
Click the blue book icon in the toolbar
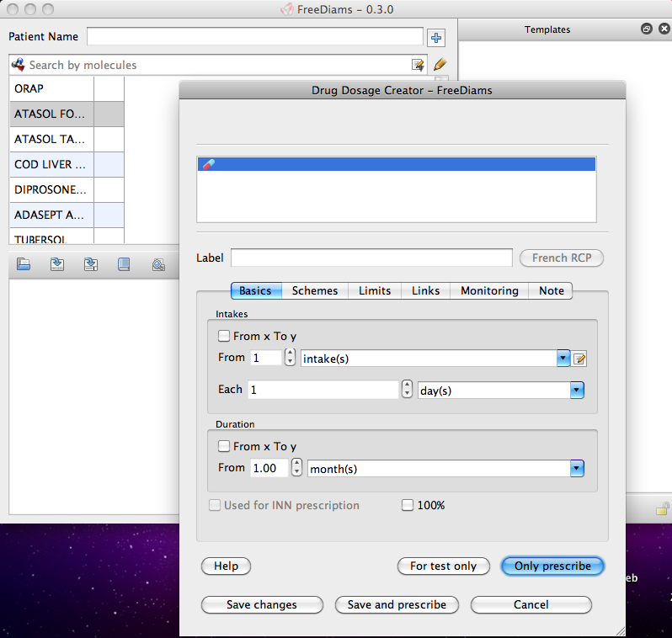tap(124, 264)
